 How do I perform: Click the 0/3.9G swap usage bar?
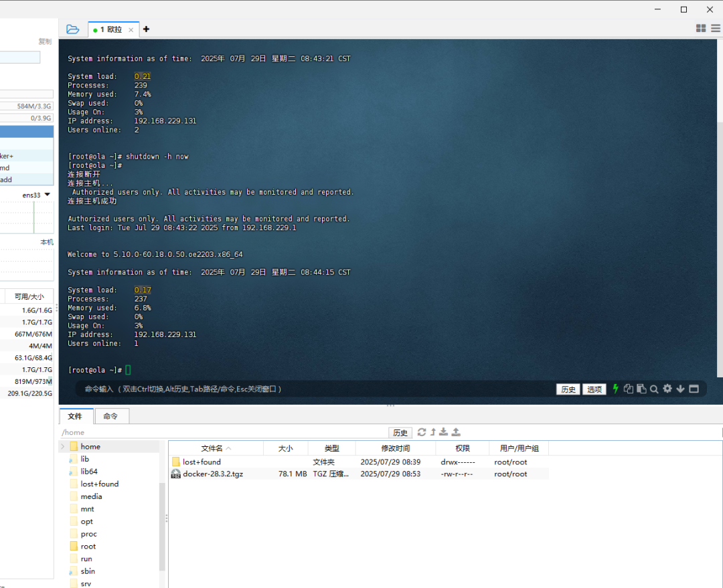(x=27, y=118)
